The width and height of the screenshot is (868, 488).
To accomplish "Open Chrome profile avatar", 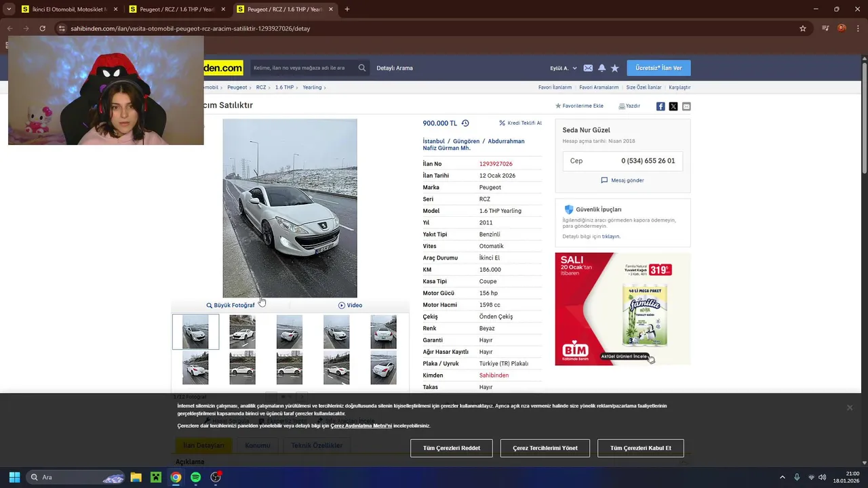I will pyautogui.click(x=842, y=28).
